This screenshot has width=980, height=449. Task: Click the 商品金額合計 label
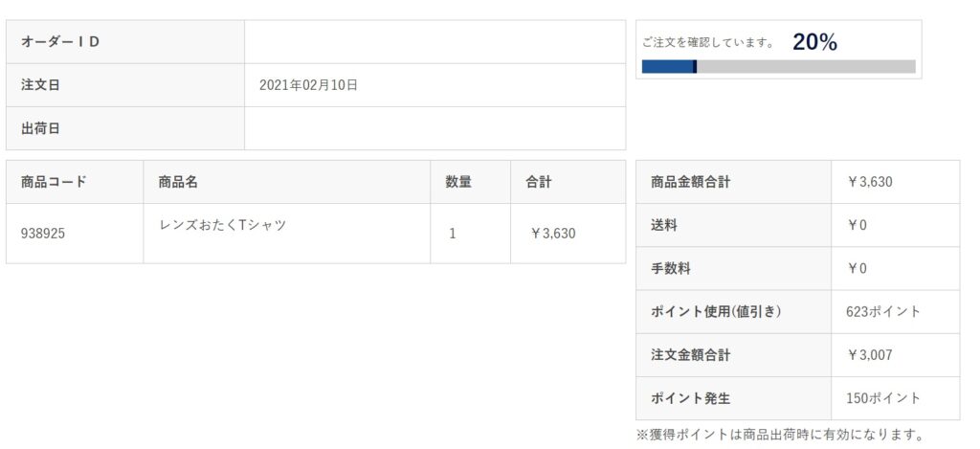tap(691, 182)
